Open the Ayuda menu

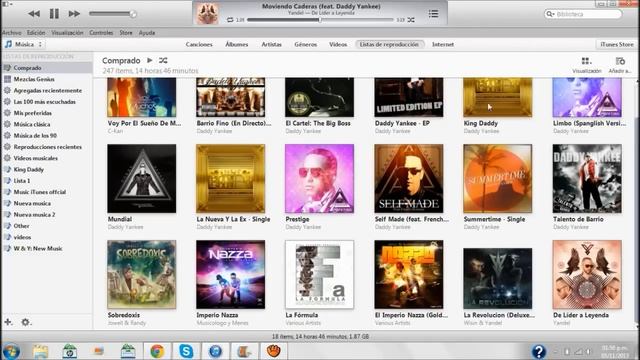(147, 33)
